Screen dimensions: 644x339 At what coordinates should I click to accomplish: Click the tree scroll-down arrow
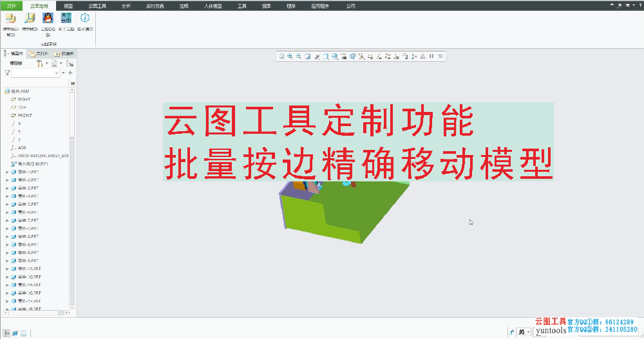(x=72, y=308)
